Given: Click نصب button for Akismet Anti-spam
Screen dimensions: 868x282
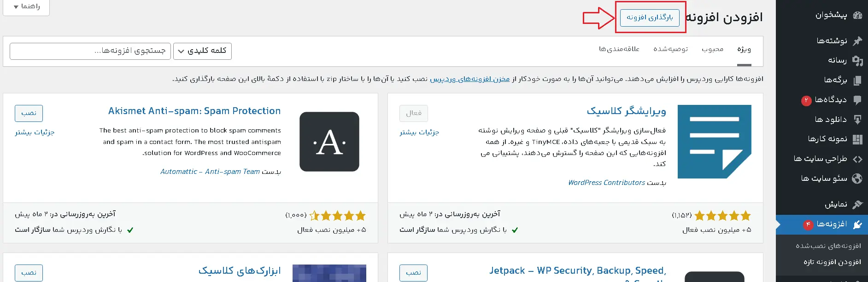Looking at the screenshot, I should [29, 113].
